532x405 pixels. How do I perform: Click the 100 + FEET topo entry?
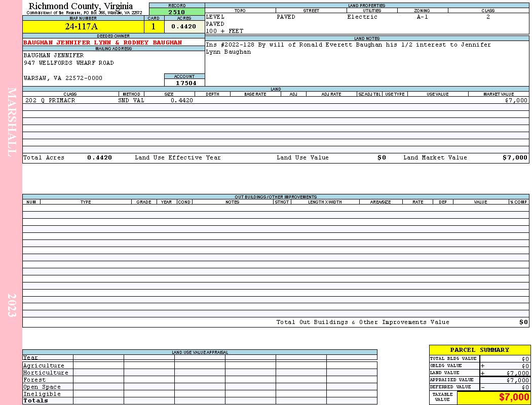tap(224, 31)
